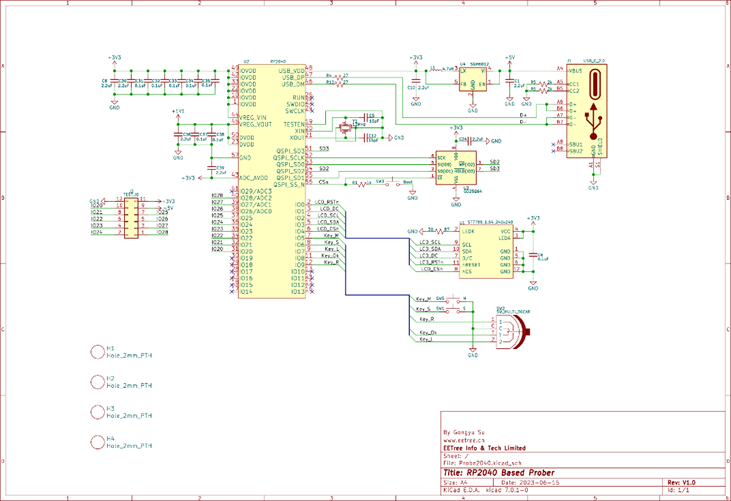
Task: Click the inductor L1 symbol
Action: click(434, 71)
